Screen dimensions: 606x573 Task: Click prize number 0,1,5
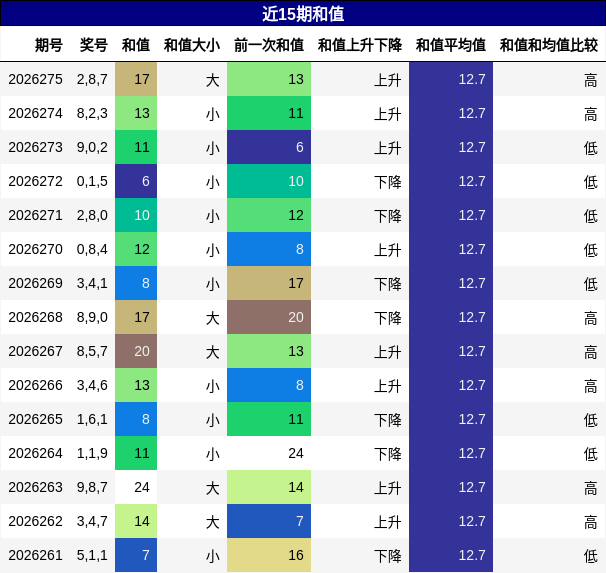(92, 181)
